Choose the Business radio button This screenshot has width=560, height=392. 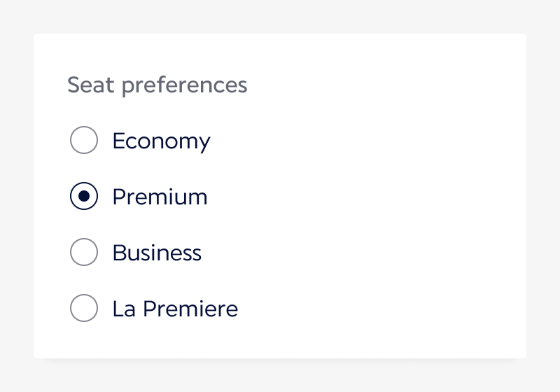84,253
